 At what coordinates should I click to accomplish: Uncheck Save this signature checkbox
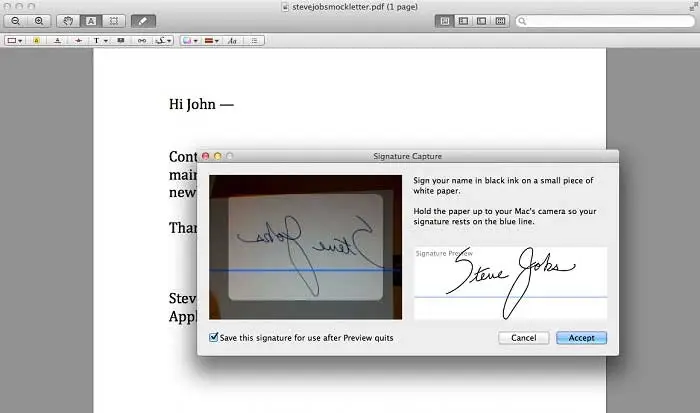point(213,337)
